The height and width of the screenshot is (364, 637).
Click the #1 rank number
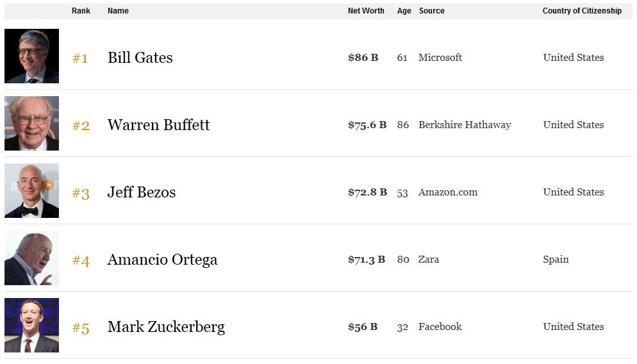point(80,58)
